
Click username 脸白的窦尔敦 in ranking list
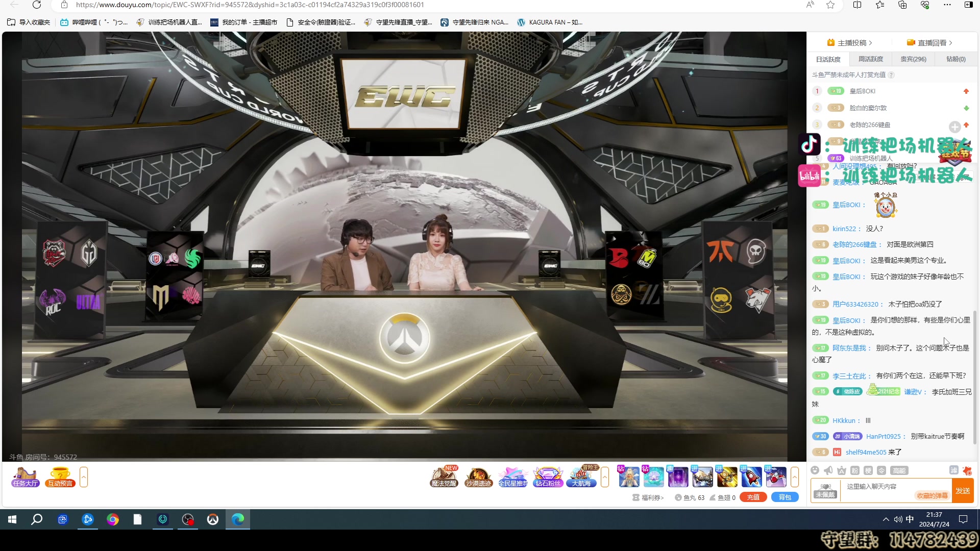(868, 108)
